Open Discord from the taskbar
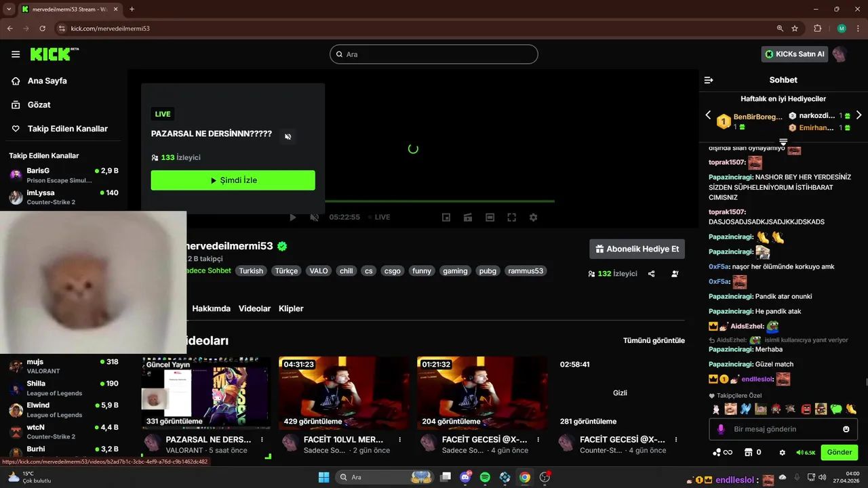868x488 pixels. point(465,477)
